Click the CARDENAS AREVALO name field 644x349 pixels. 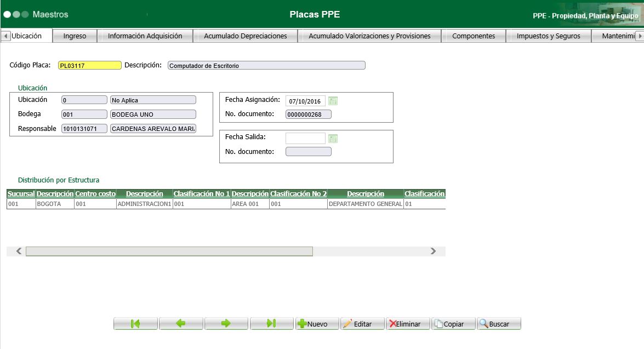coord(153,129)
